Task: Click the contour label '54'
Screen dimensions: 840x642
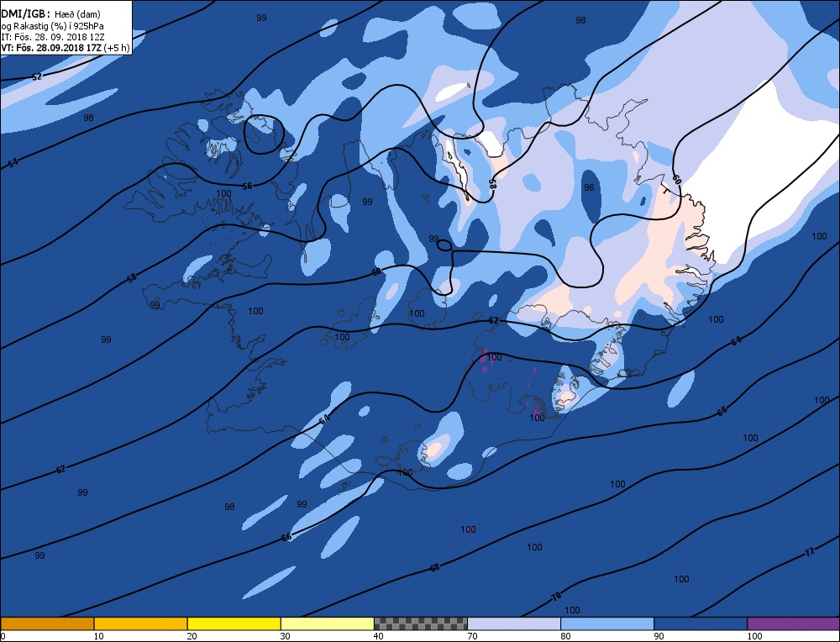Action: 13,162
